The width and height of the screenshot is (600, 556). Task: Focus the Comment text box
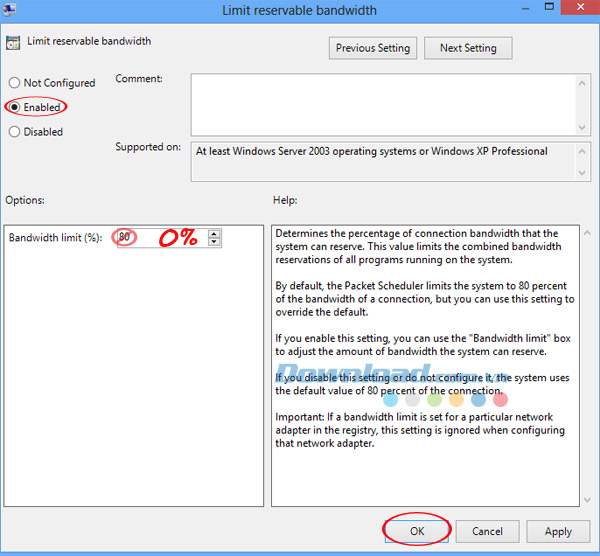(380, 102)
